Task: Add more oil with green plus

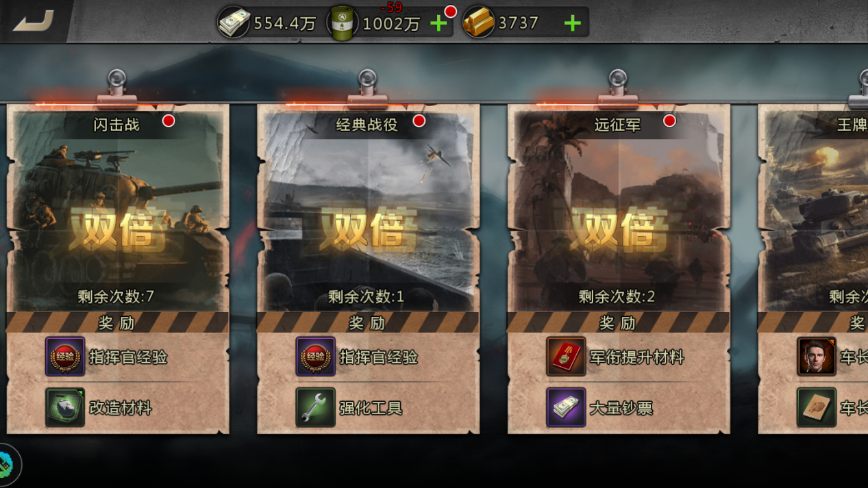Action: click(x=438, y=24)
